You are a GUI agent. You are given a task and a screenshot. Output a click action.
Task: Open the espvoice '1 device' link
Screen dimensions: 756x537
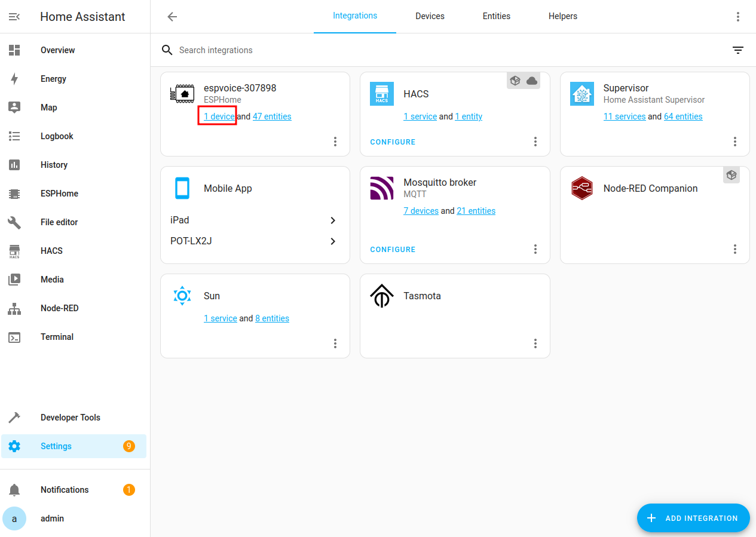click(x=219, y=116)
